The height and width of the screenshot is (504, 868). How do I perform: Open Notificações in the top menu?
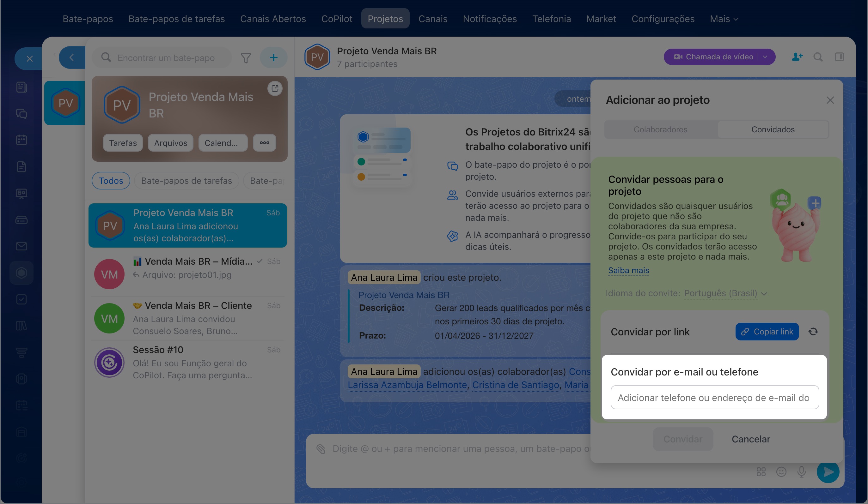[490, 19]
